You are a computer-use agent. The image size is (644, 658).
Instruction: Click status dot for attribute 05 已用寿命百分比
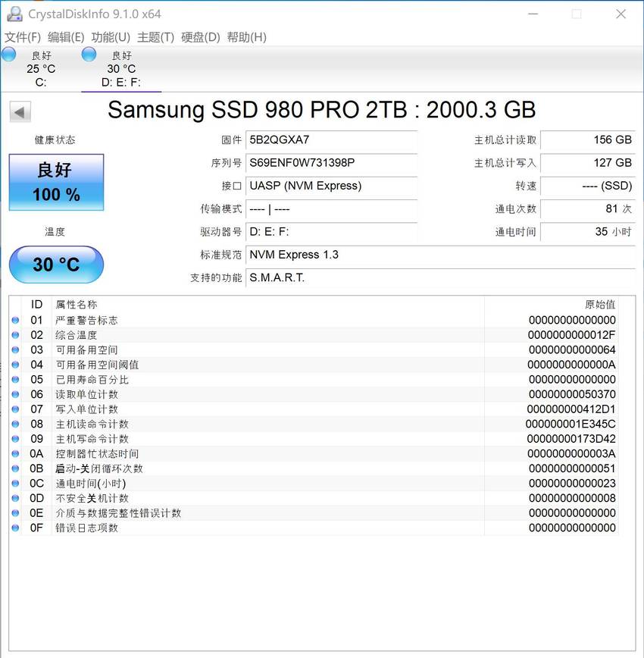click(15, 379)
